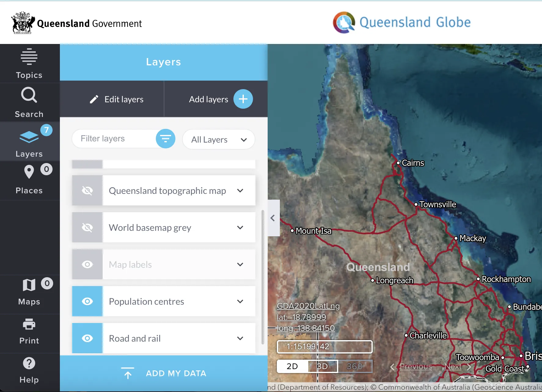
Task: Click the Townsville label on map
Action: coord(438,204)
